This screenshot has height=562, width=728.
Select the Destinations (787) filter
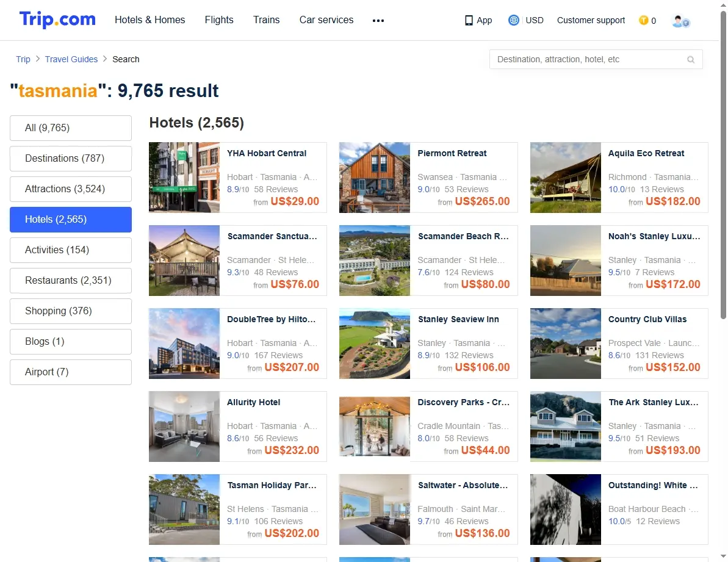(71, 158)
